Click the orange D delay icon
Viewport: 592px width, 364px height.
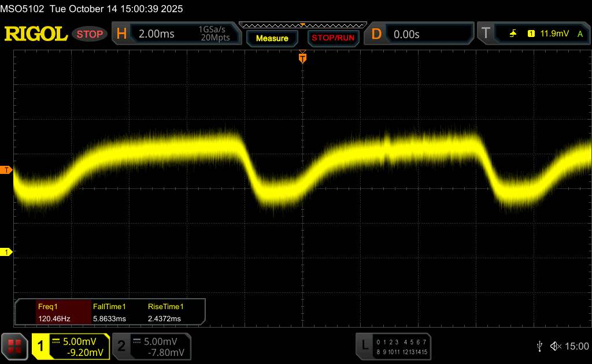point(376,34)
